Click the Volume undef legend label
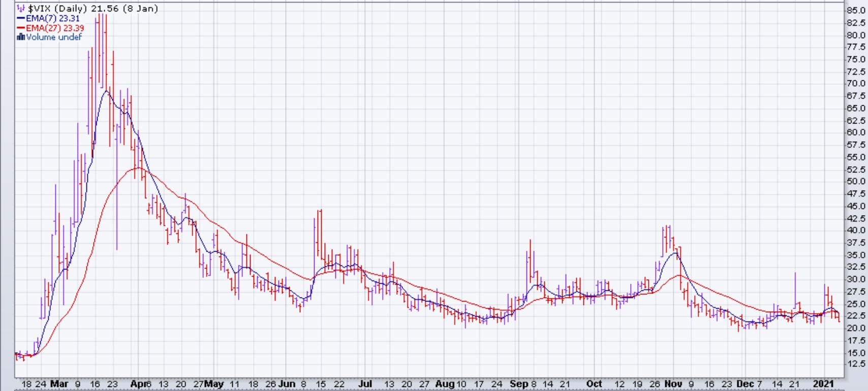Image resolution: width=868 pixels, height=391 pixels. click(x=54, y=37)
